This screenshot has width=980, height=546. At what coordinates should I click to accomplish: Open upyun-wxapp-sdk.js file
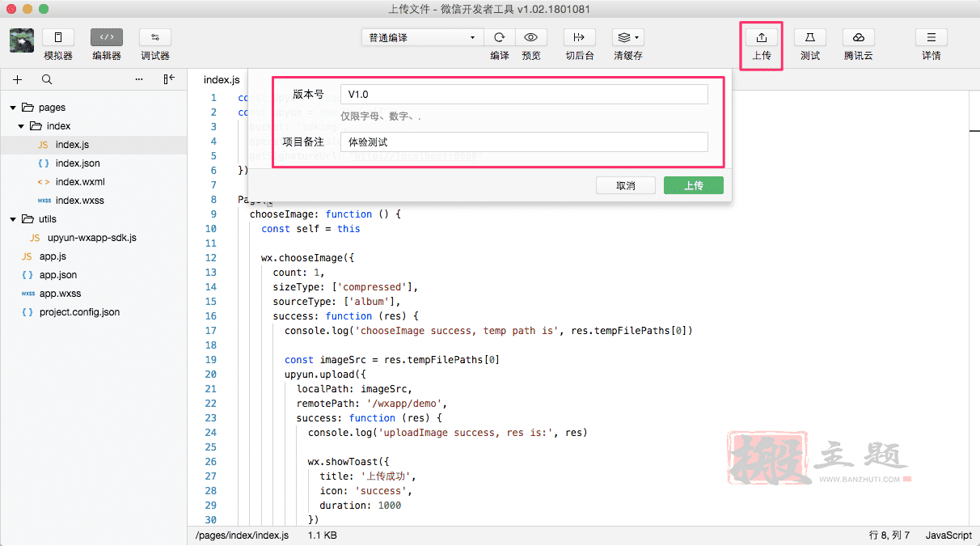click(x=94, y=238)
